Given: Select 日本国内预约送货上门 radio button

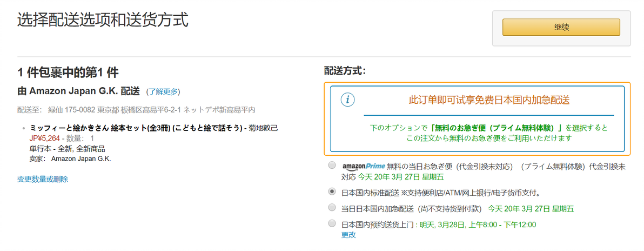Looking at the screenshot, I should [332, 223].
